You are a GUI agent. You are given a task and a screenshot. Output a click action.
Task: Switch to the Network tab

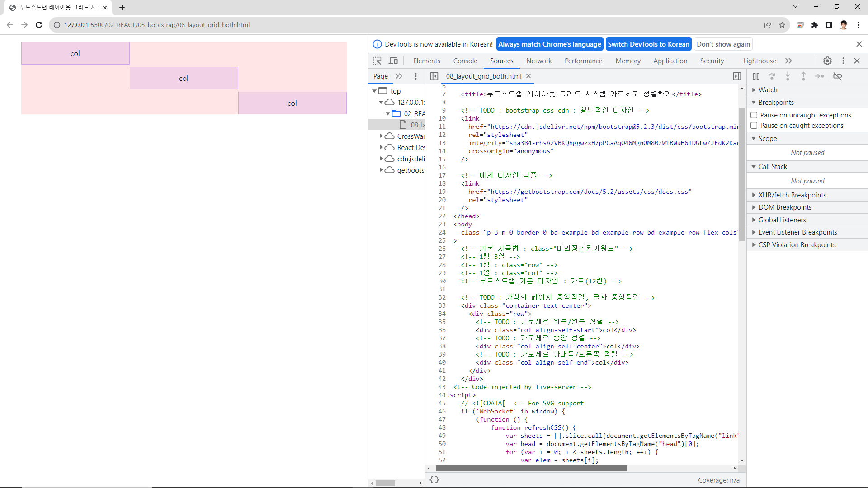(539, 61)
